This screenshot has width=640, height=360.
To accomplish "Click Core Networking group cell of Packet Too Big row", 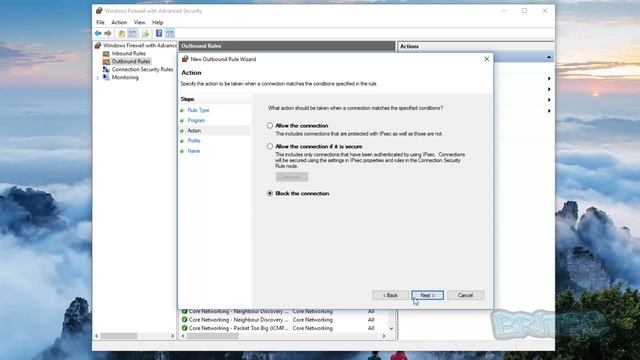I will [313, 328].
